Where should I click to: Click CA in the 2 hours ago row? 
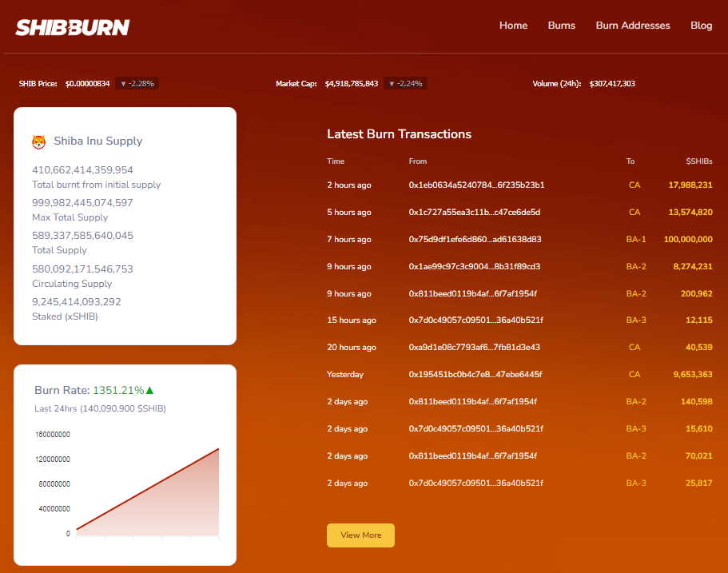tap(635, 185)
